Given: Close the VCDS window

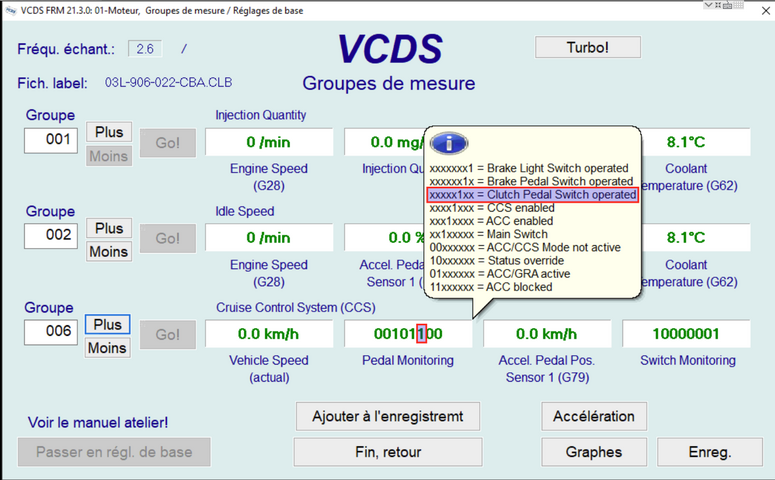Looking at the screenshot, I should [766, 11].
